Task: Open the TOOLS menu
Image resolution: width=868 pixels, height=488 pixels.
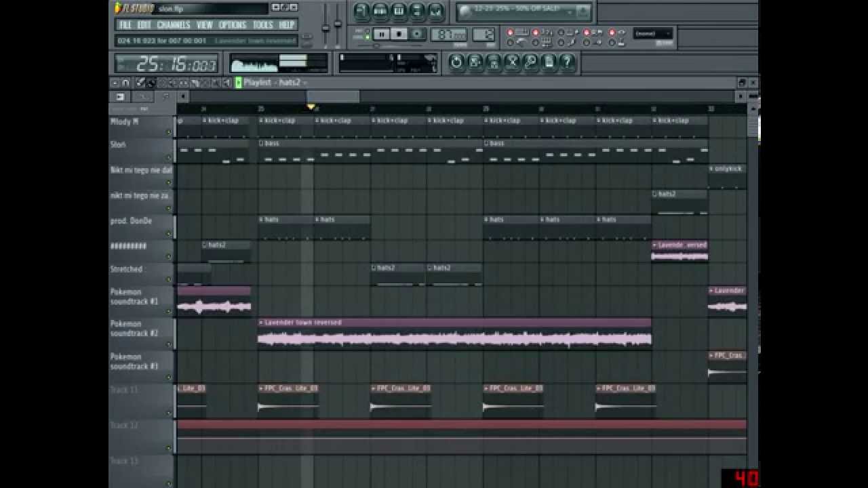Action: click(263, 25)
